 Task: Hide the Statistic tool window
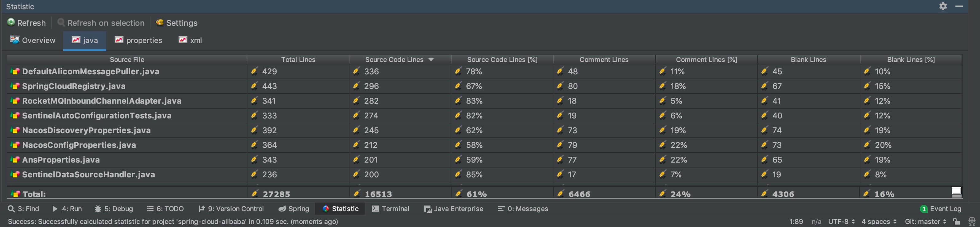[x=959, y=6]
